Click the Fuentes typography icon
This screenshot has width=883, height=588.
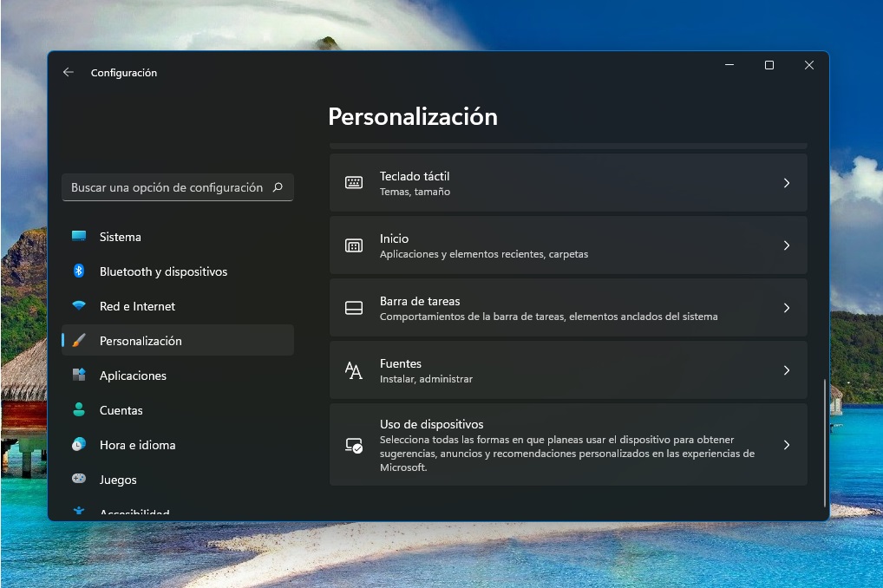353,369
